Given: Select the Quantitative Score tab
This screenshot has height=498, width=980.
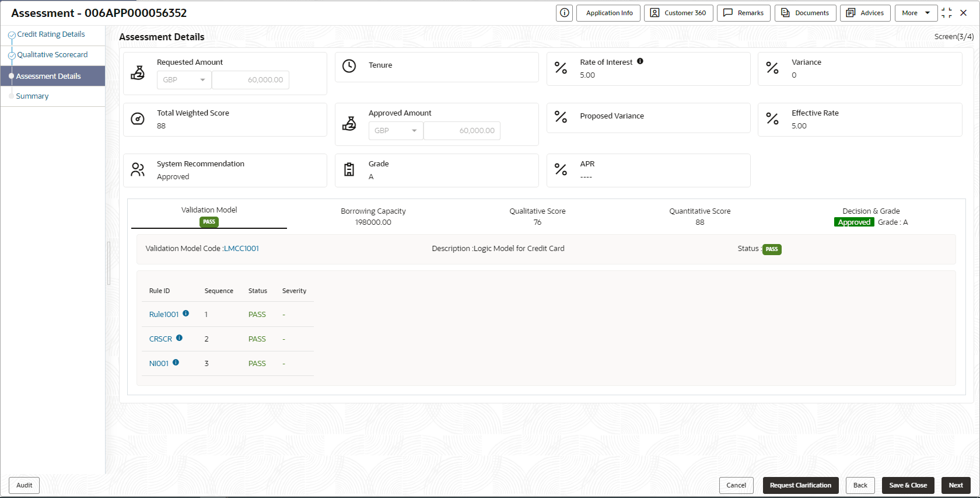Looking at the screenshot, I should tap(699, 217).
